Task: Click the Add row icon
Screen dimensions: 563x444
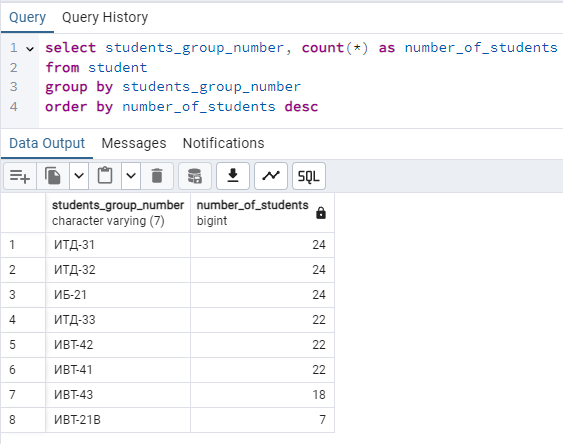Action: (x=20, y=176)
